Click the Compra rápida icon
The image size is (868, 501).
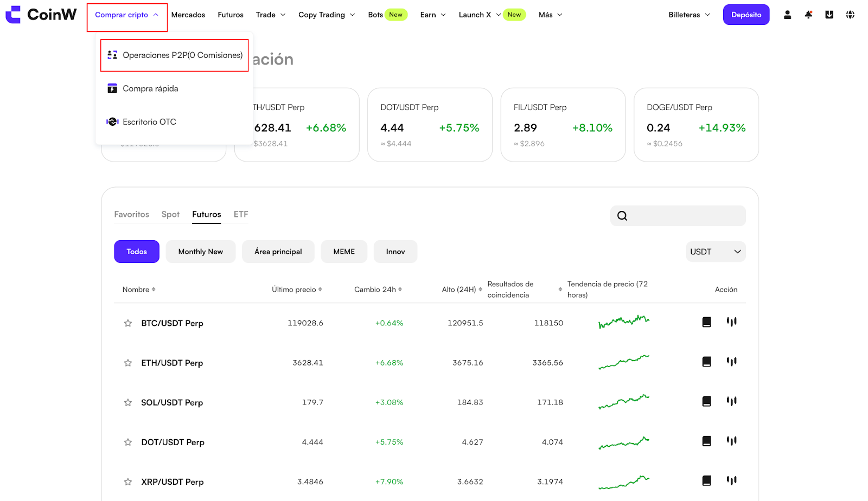coord(112,88)
